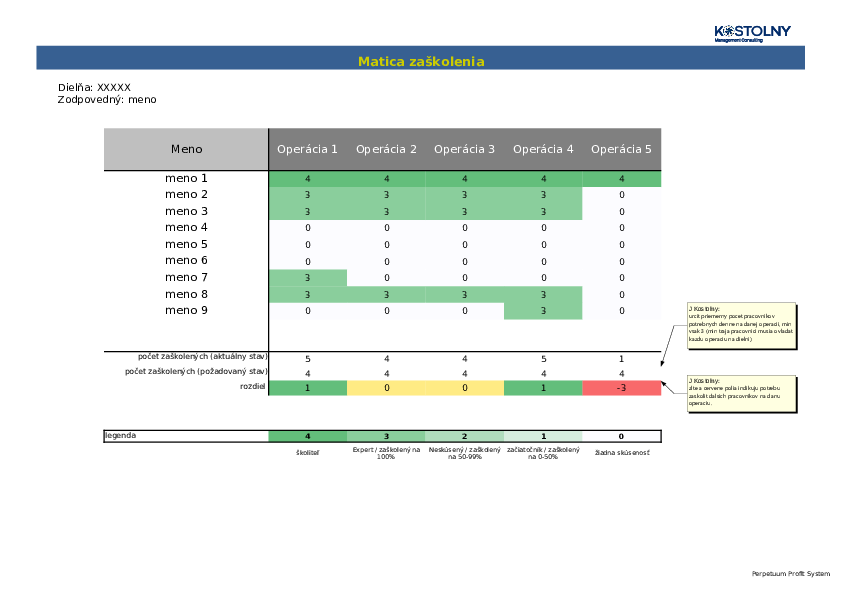The height and width of the screenshot is (595, 842).
Task: Click the legenda label cell
Action: (x=186, y=436)
